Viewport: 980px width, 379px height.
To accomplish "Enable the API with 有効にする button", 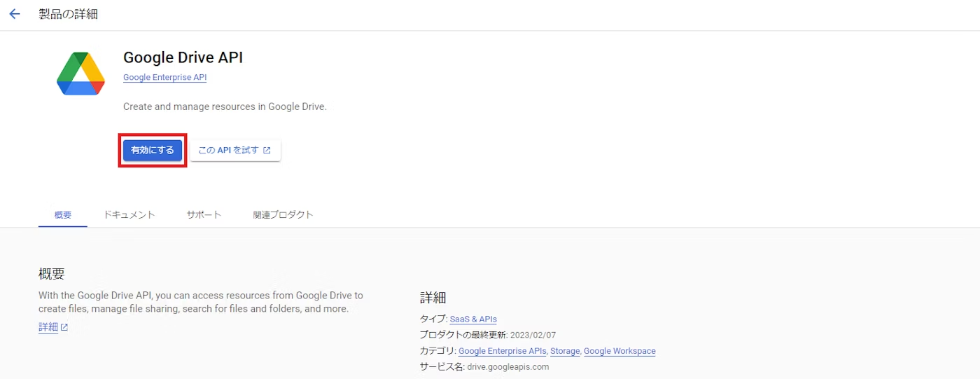I will pyautogui.click(x=153, y=150).
